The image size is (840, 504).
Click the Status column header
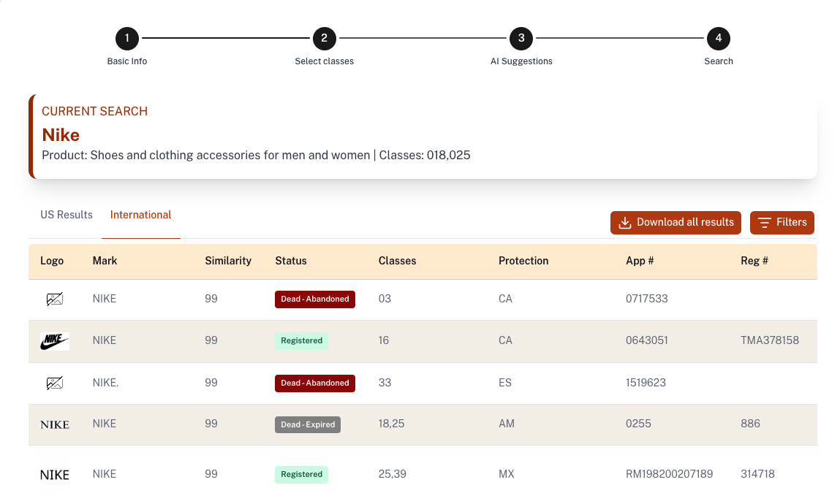point(291,261)
